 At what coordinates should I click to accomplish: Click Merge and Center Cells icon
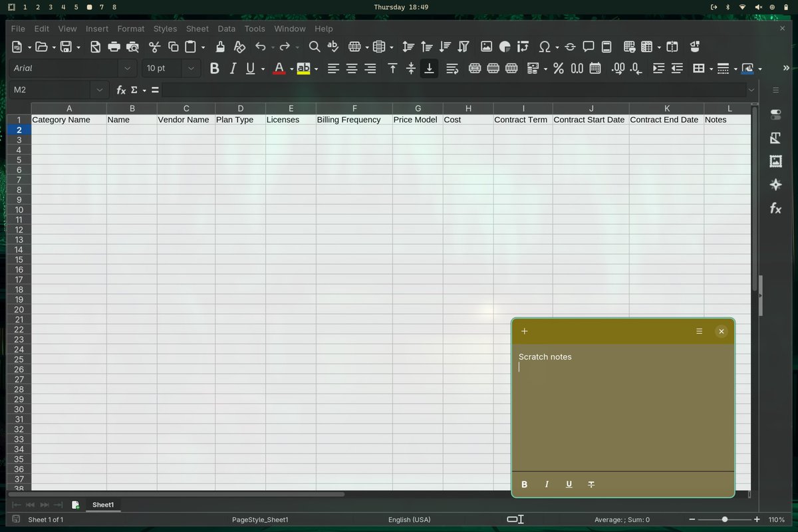475,68
